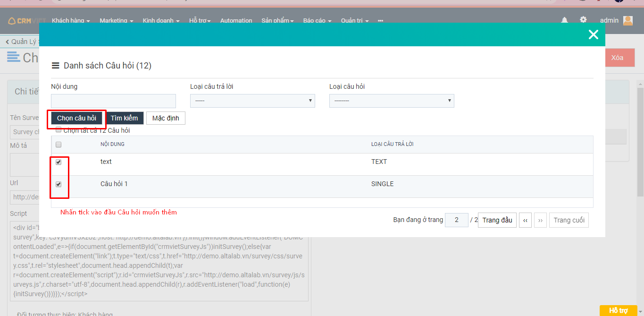This screenshot has width=644, height=316.
Task: Go to the Automation menu item
Action: [236, 21]
